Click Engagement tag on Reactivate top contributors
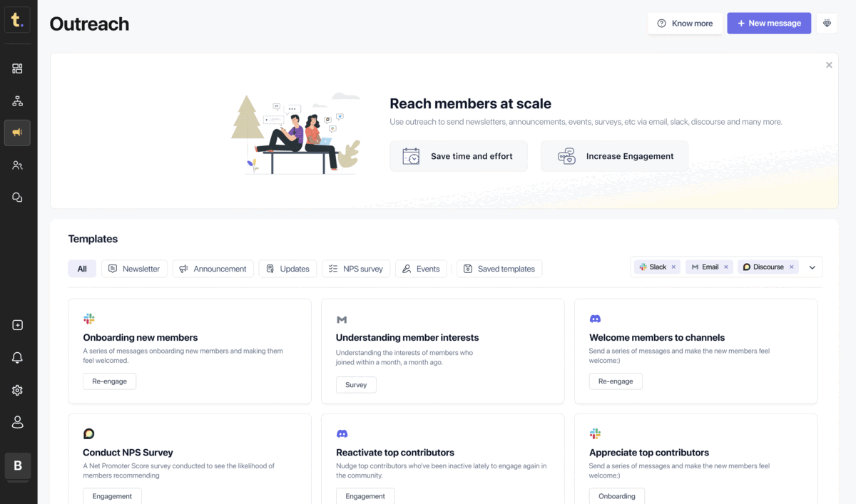Screen dimensions: 856x504 pyautogui.click(x=365, y=496)
